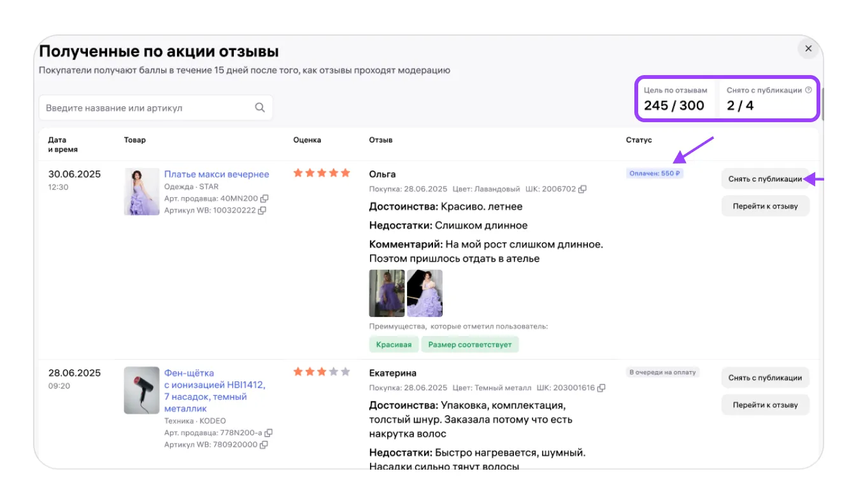Copy WB article 100320222
Screen dimensions: 856x504
(262, 211)
